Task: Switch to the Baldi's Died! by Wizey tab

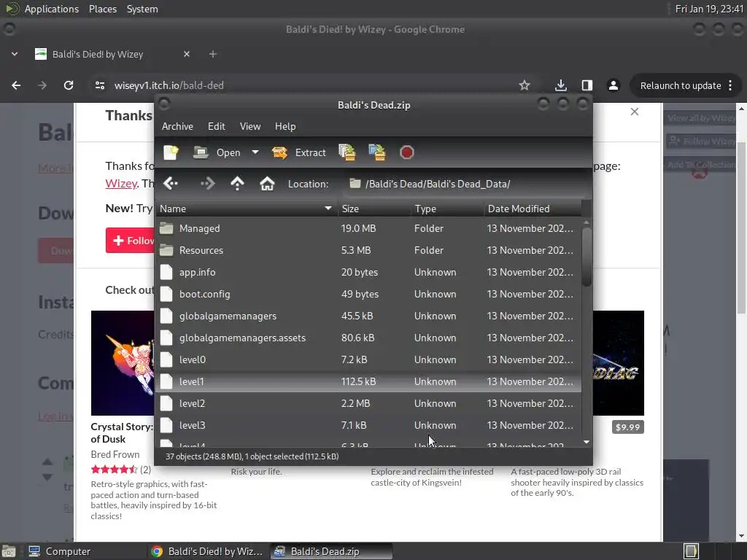Action: [98, 54]
